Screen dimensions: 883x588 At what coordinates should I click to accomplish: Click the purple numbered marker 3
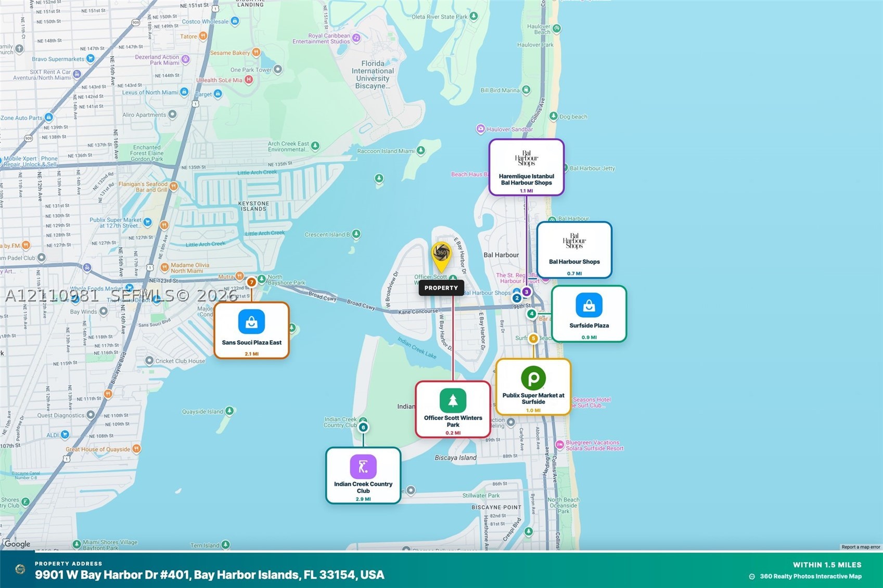click(527, 292)
